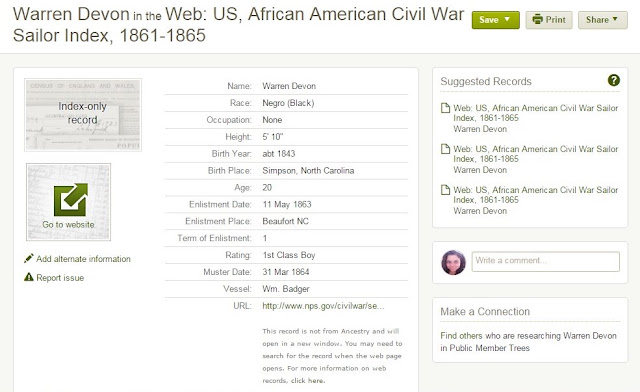The height and width of the screenshot is (392, 640).
Task: Follow the 'click here' web records link
Action: point(307,381)
